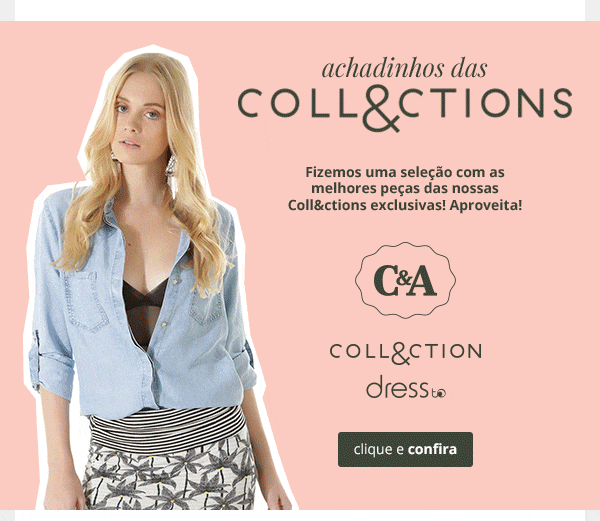Viewport: 600px width, 521px height.
Task: Select the Coll&ction brand logo
Action: [406, 353]
